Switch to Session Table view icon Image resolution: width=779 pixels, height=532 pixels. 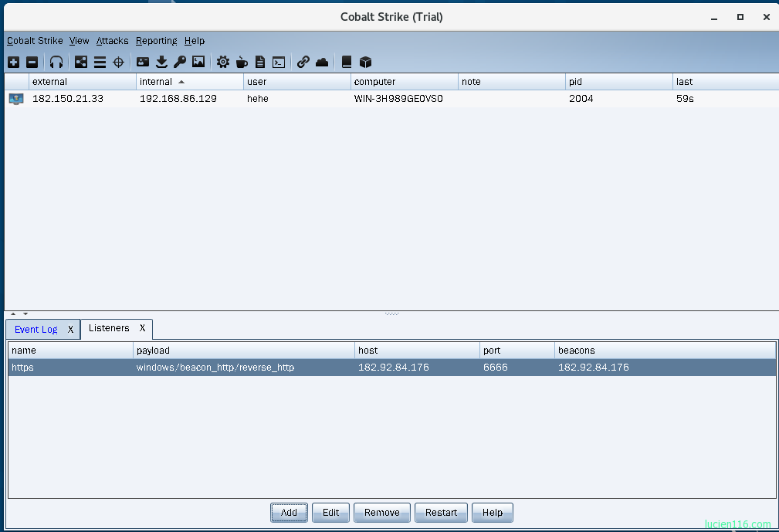pos(100,62)
